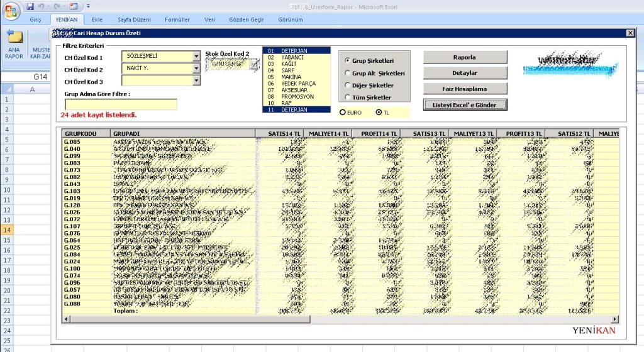Screen dimensions: 644x352
Task: Select the Grup Alt Şirketleri radio option
Action: point(347,74)
